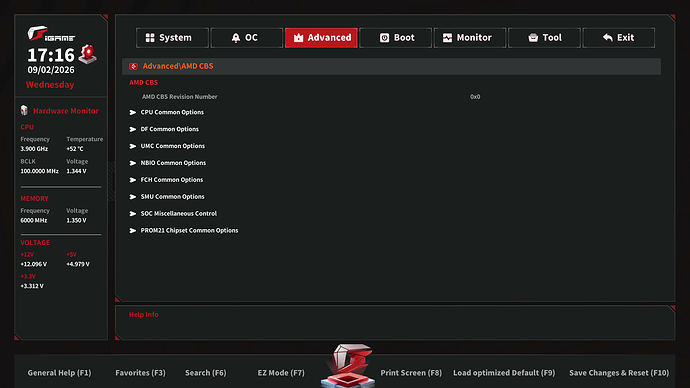Open DF Common Options submenu
The image size is (690, 388).
coord(169,129)
